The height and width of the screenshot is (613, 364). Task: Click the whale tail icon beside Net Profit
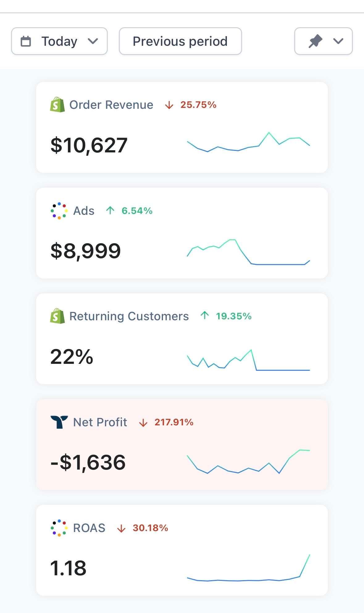click(x=59, y=422)
